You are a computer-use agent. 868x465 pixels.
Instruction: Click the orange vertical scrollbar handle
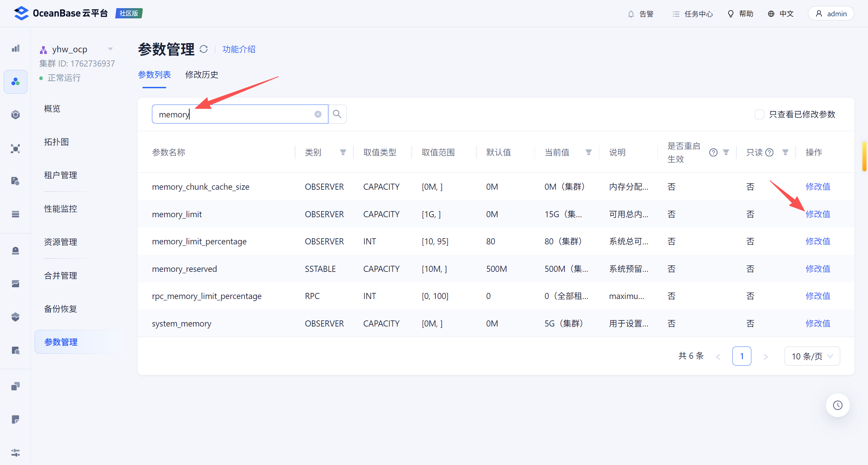coord(864,157)
